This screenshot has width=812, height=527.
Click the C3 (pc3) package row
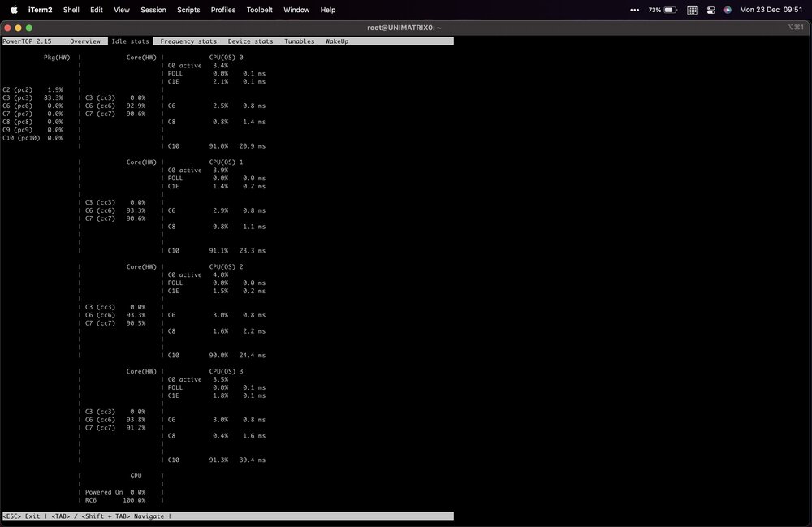pyautogui.click(x=32, y=97)
